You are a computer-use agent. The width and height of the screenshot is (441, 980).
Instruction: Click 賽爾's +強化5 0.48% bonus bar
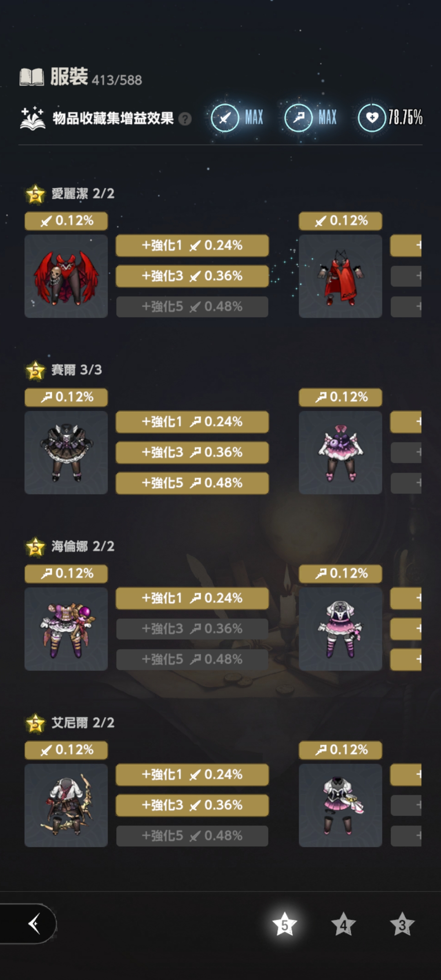point(192,483)
